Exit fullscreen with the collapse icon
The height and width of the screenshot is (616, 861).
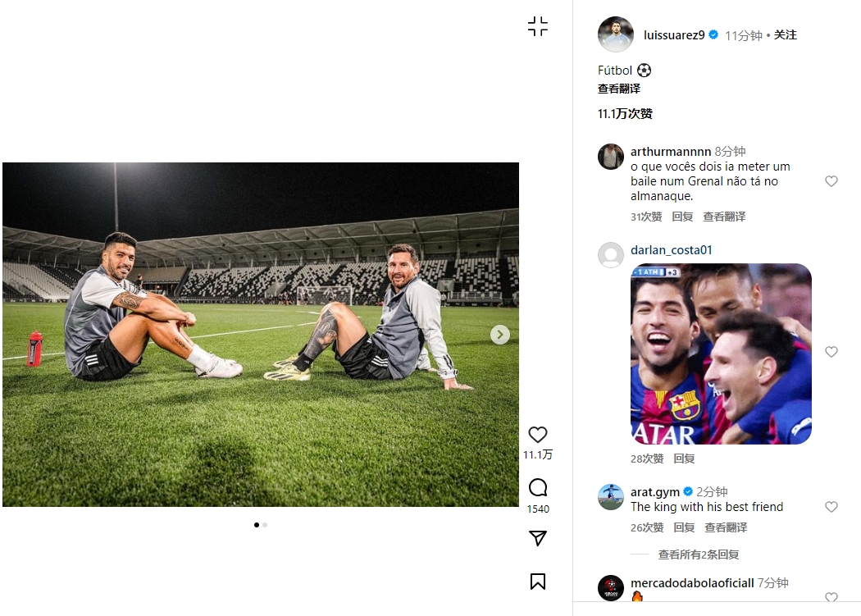pos(538,26)
